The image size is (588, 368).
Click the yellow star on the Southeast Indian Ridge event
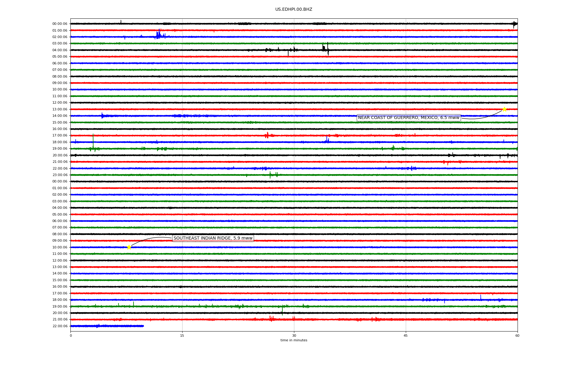coord(129,247)
